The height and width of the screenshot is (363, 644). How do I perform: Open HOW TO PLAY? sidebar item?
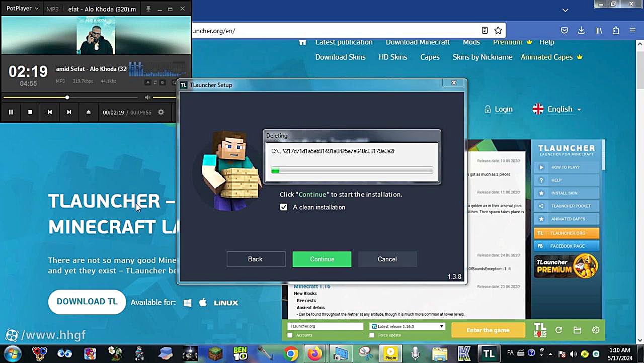tap(567, 167)
